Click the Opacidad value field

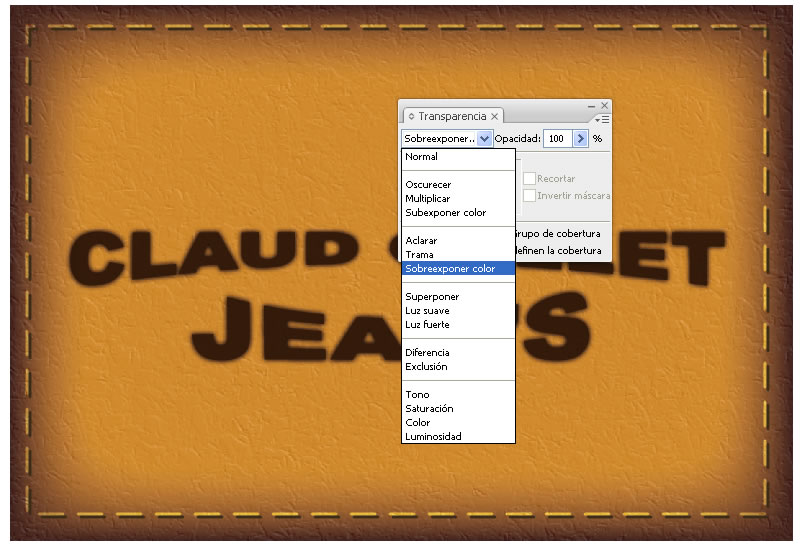557,139
